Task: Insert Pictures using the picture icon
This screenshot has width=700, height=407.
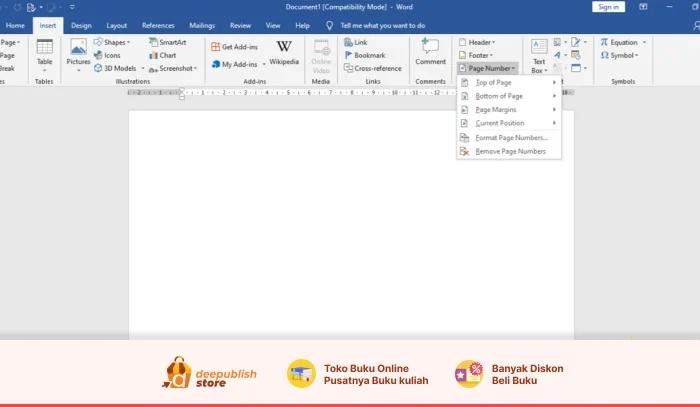Action: [79, 47]
